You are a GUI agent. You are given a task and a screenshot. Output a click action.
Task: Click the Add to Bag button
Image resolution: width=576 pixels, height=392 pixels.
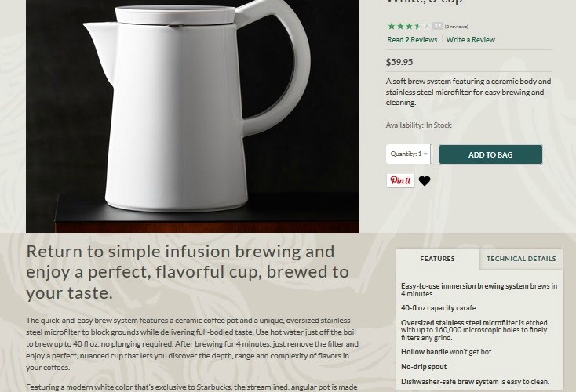[x=490, y=154]
